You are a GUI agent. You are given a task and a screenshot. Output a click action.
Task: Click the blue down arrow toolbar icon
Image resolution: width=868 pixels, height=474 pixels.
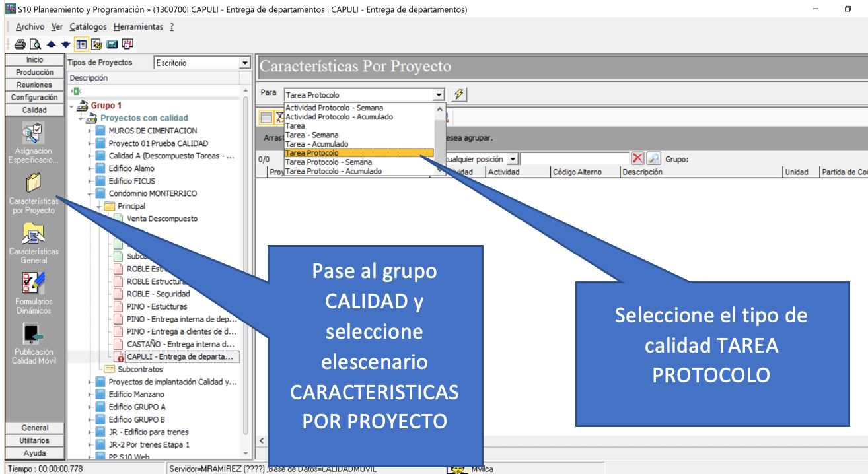tap(65, 44)
